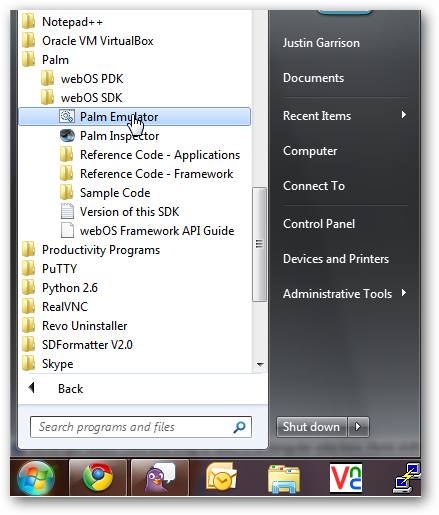The width and height of the screenshot is (439, 515).
Task: Open Documents from the start menu
Action: click(313, 78)
